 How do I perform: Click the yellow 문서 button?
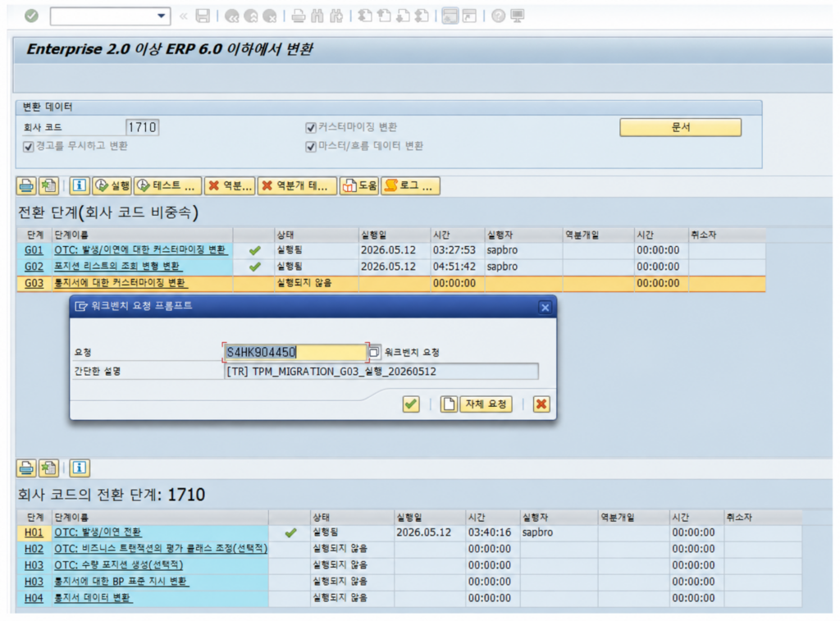point(680,127)
